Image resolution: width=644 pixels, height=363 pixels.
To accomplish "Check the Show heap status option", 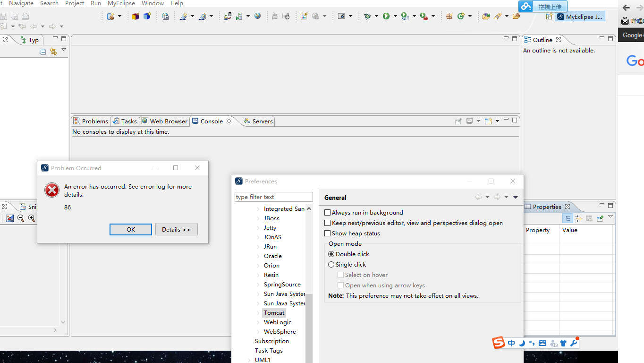I will 328,233.
